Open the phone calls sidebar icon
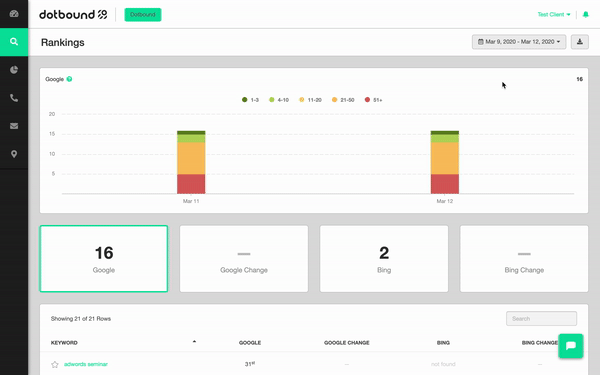This screenshot has height=375, width=600. 14,98
